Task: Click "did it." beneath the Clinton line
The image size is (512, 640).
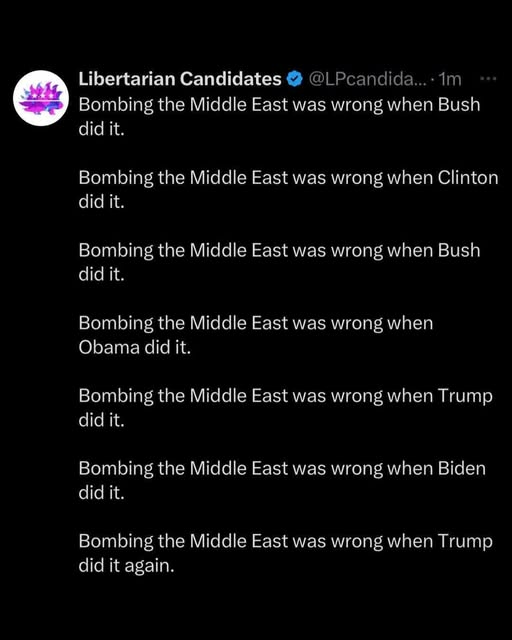Action: 101,202
